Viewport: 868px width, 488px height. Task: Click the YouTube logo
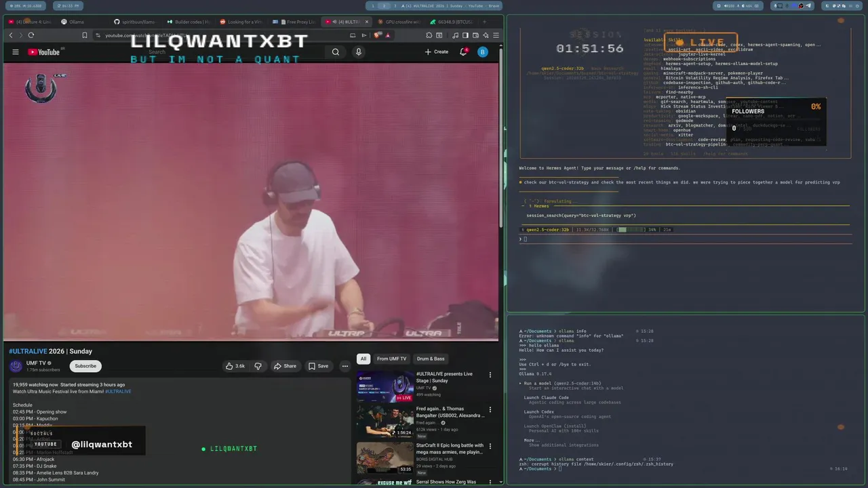click(45, 52)
